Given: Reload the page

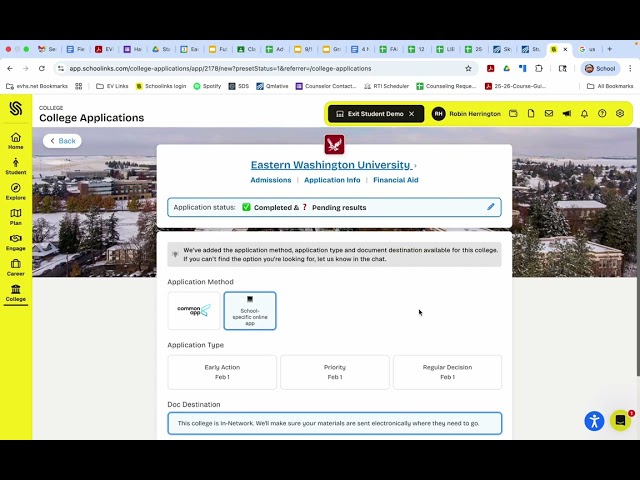Looking at the screenshot, I should [42, 69].
